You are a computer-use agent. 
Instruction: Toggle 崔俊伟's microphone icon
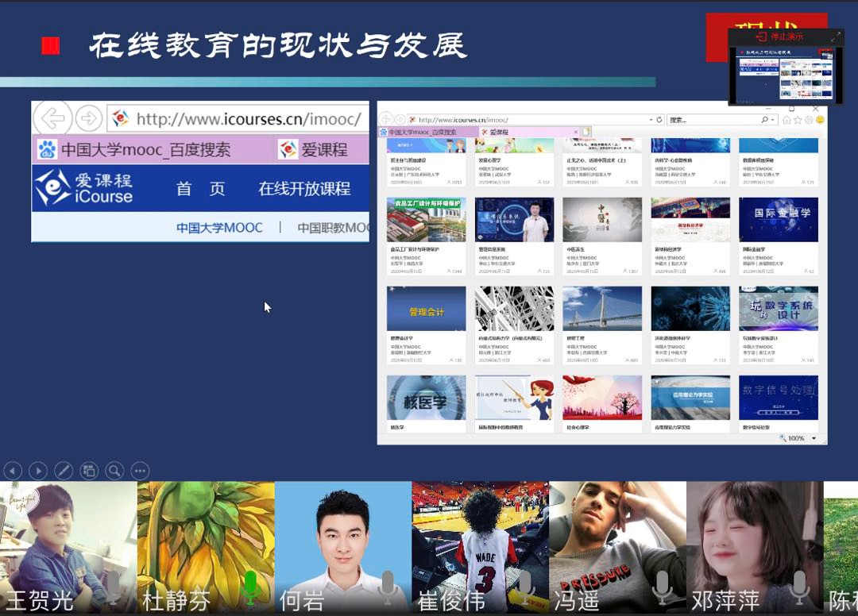525,588
